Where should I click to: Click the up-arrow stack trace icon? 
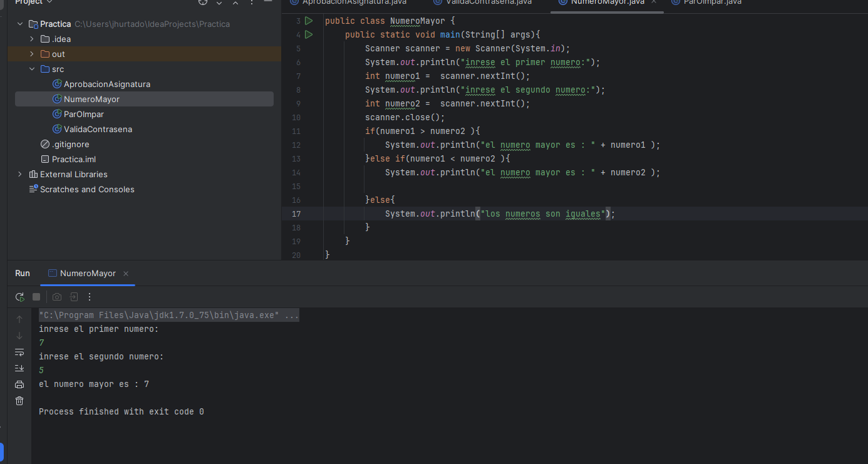(x=19, y=319)
